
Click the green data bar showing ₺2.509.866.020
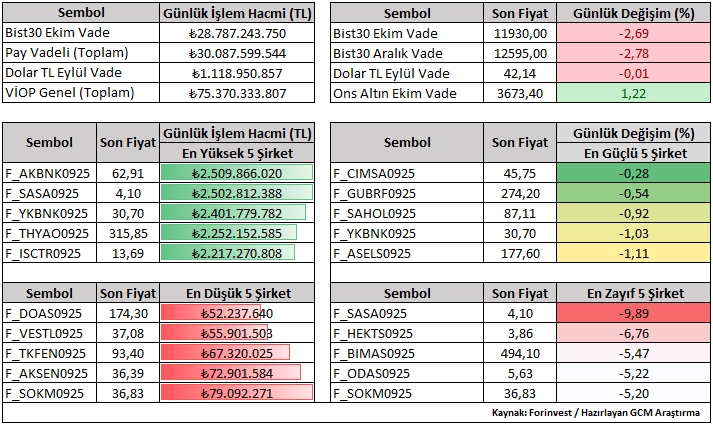coord(237,173)
